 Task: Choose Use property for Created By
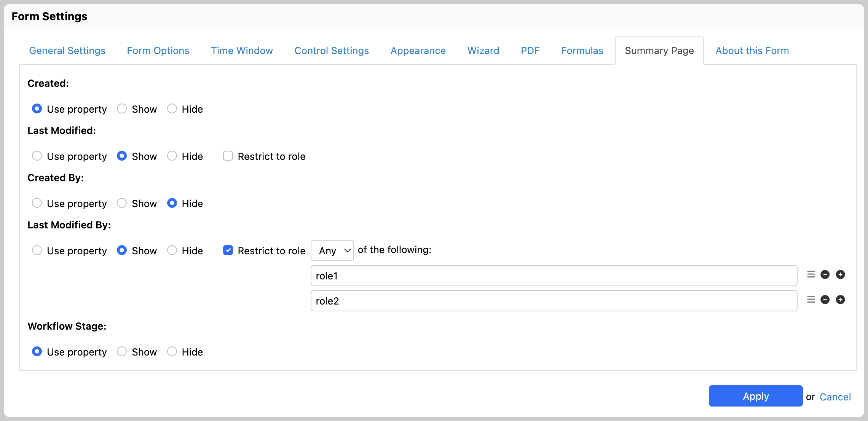(x=37, y=203)
